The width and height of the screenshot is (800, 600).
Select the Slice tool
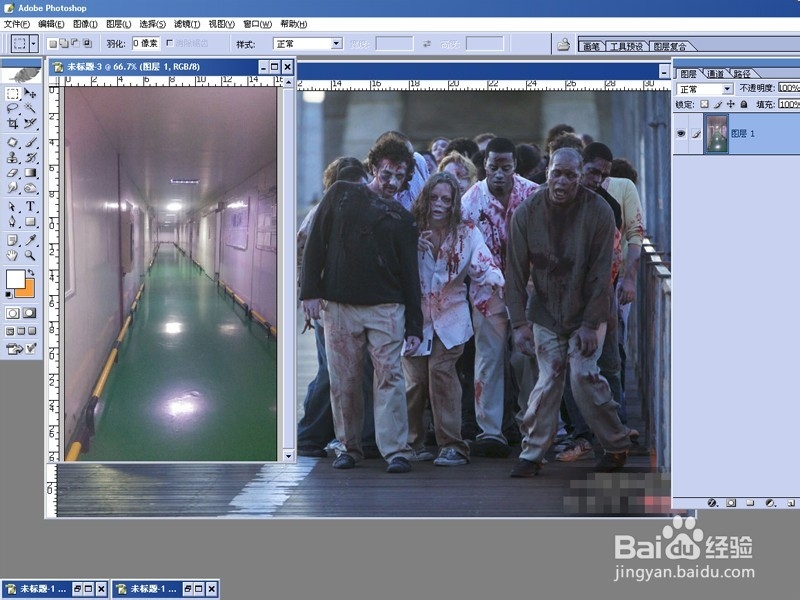tap(30, 123)
